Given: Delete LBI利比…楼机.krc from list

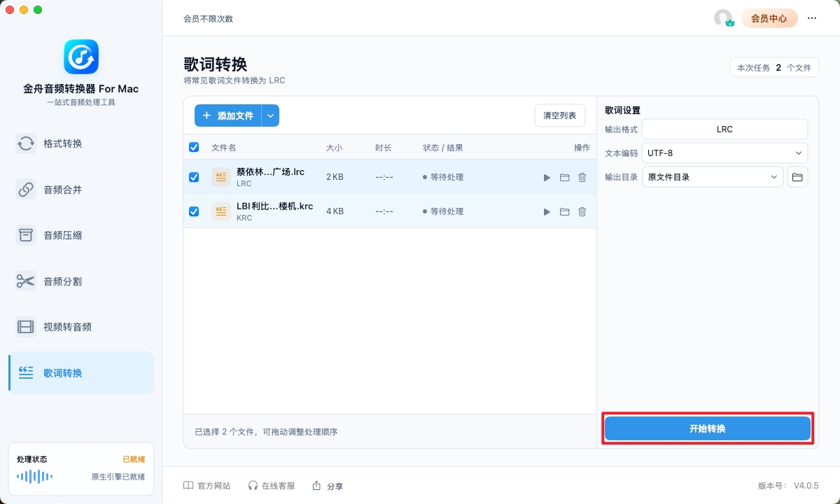Looking at the screenshot, I should point(582,211).
